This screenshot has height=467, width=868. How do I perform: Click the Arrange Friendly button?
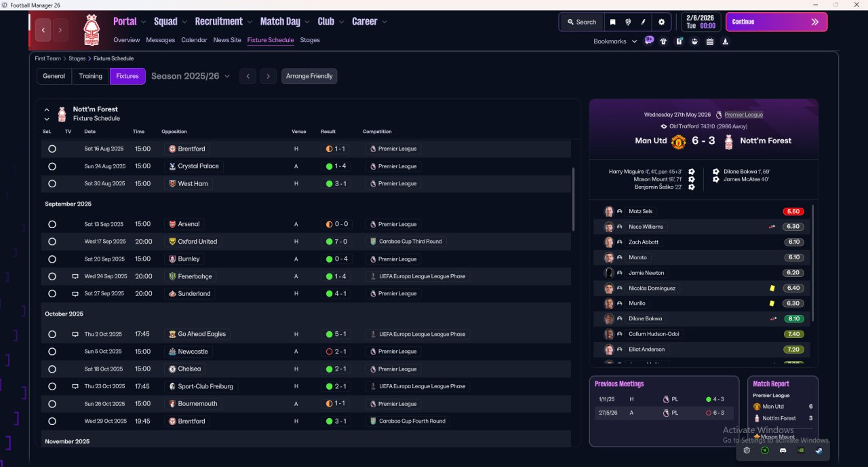(309, 76)
